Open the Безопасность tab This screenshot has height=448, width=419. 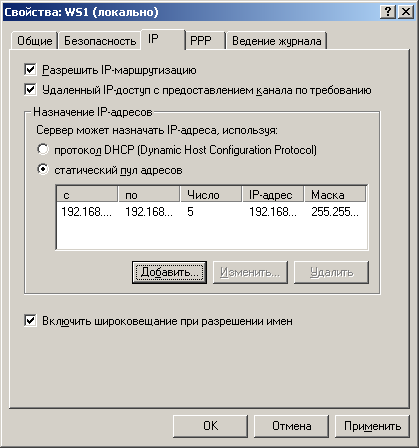click(x=100, y=41)
